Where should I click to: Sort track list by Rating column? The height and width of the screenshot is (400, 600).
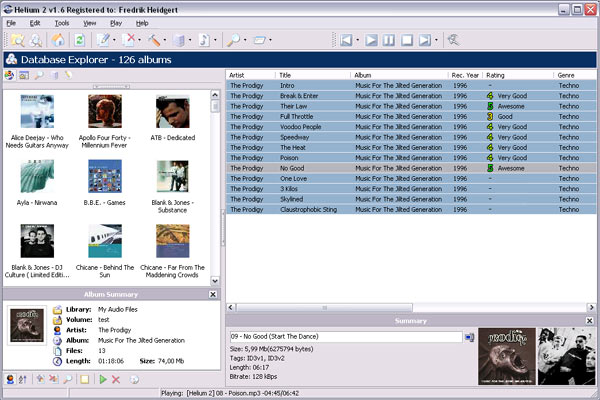point(518,75)
